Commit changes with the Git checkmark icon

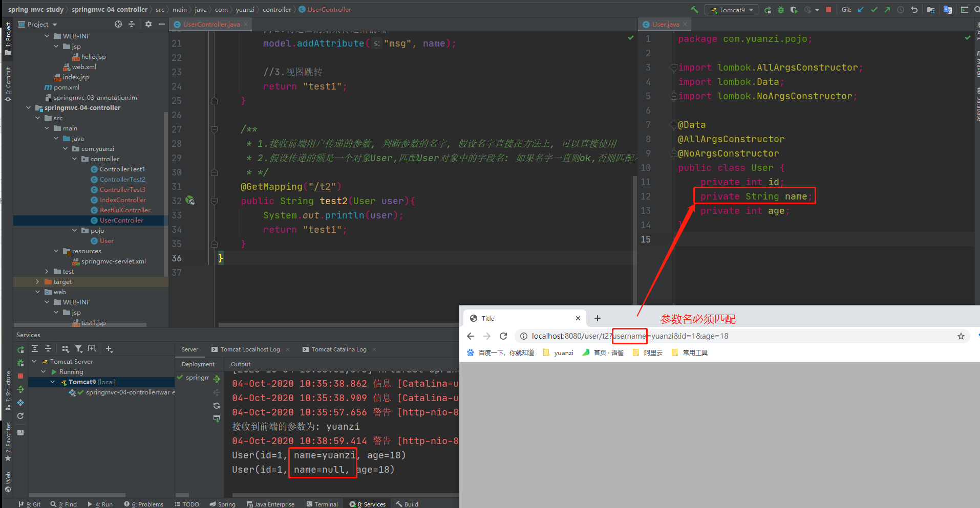(874, 10)
